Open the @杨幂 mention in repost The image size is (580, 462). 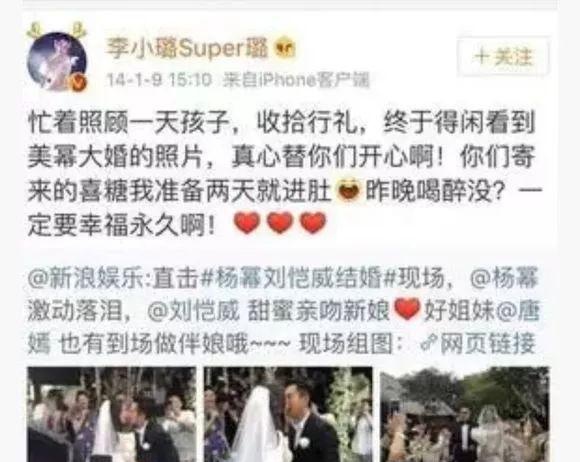point(504,277)
